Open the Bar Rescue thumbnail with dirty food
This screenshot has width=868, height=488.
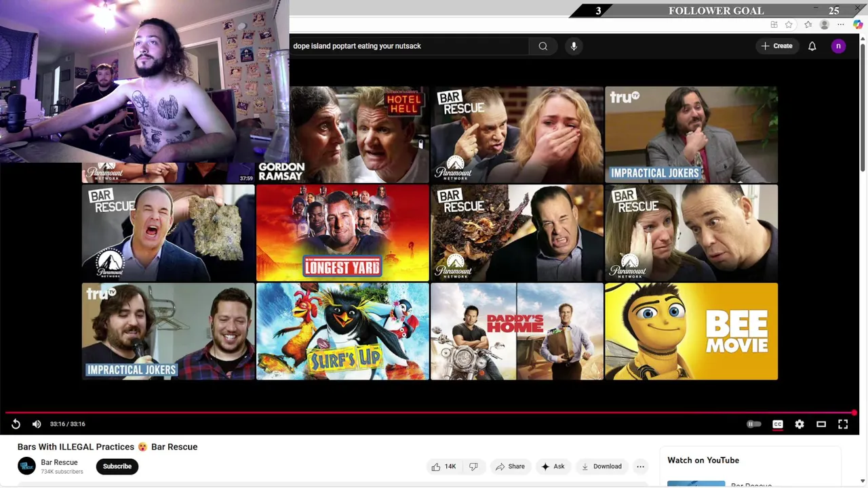pyautogui.click(x=517, y=233)
